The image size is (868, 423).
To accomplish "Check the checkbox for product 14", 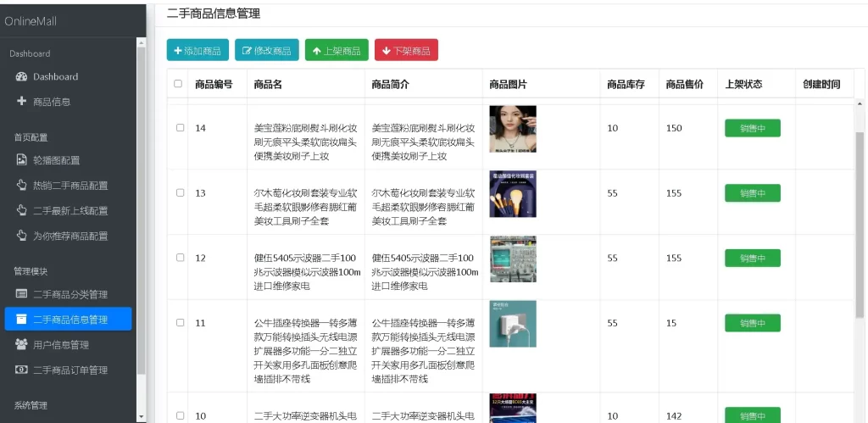I will coord(180,127).
